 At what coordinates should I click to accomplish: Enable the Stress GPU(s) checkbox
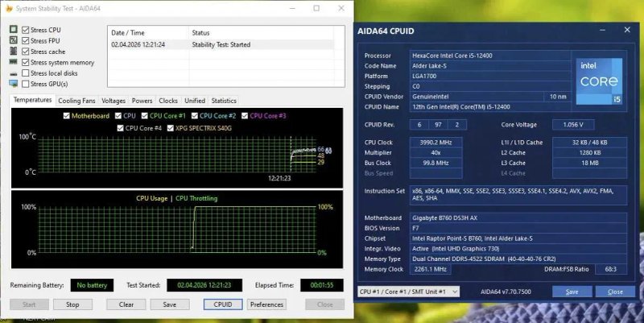pos(26,84)
